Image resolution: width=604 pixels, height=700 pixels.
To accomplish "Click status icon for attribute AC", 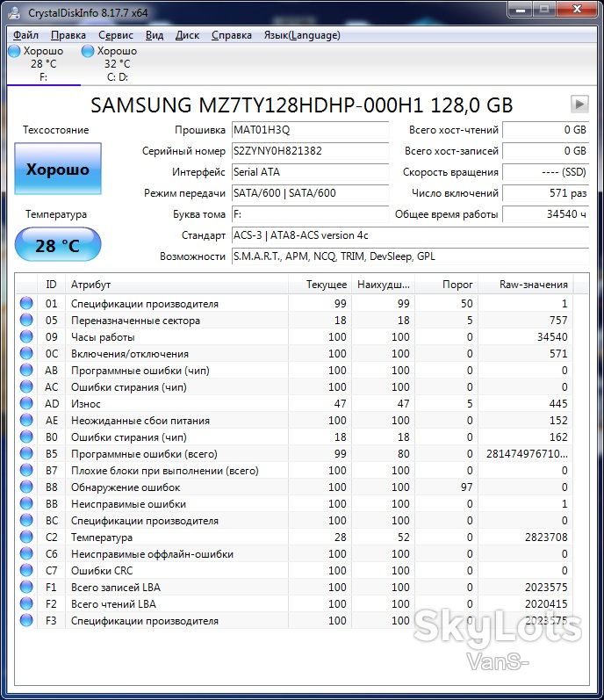I will click(x=26, y=386).
